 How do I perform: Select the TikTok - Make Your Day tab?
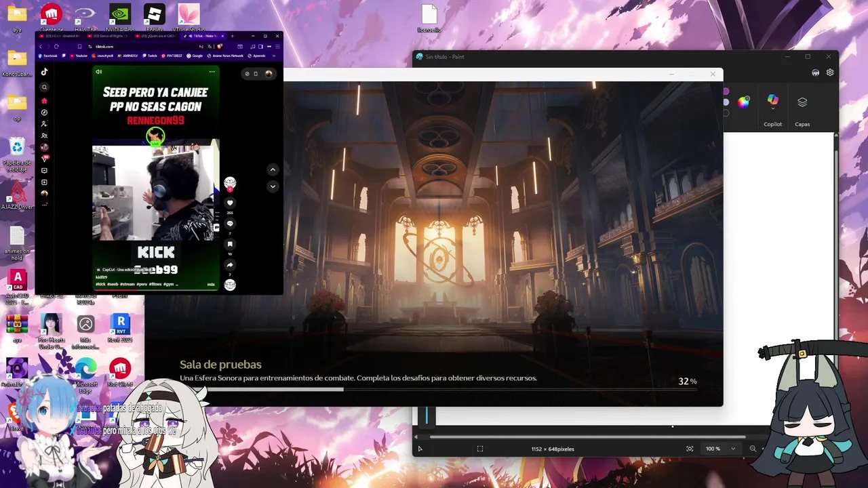click(x=203, y=36)
